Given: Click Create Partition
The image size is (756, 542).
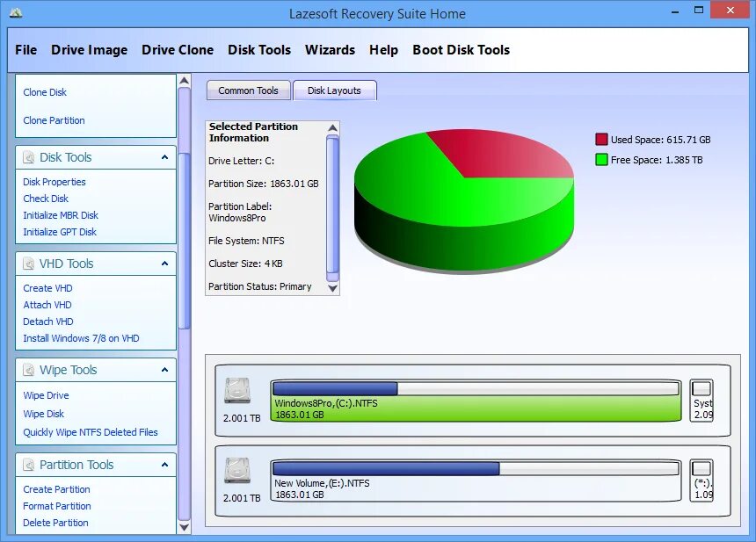Looking at the screenshot, I should coord(56,489).
